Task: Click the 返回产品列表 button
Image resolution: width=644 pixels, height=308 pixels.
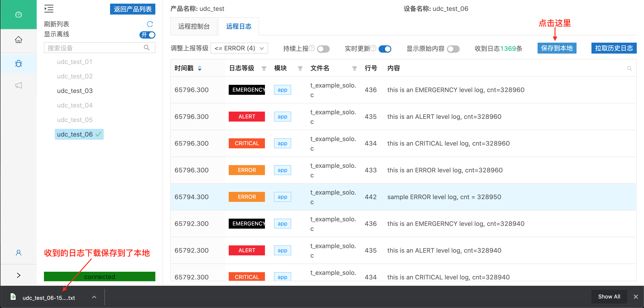Action: [132, 9]
